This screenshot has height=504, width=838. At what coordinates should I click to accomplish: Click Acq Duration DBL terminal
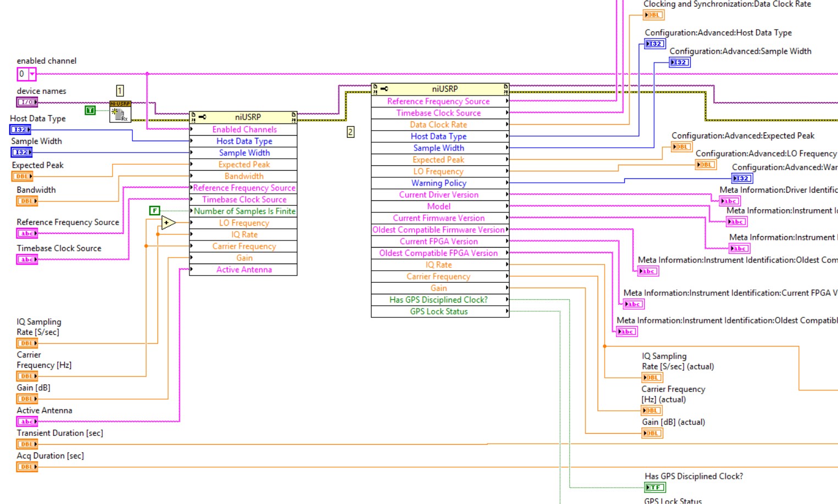(x=27, y=467)
